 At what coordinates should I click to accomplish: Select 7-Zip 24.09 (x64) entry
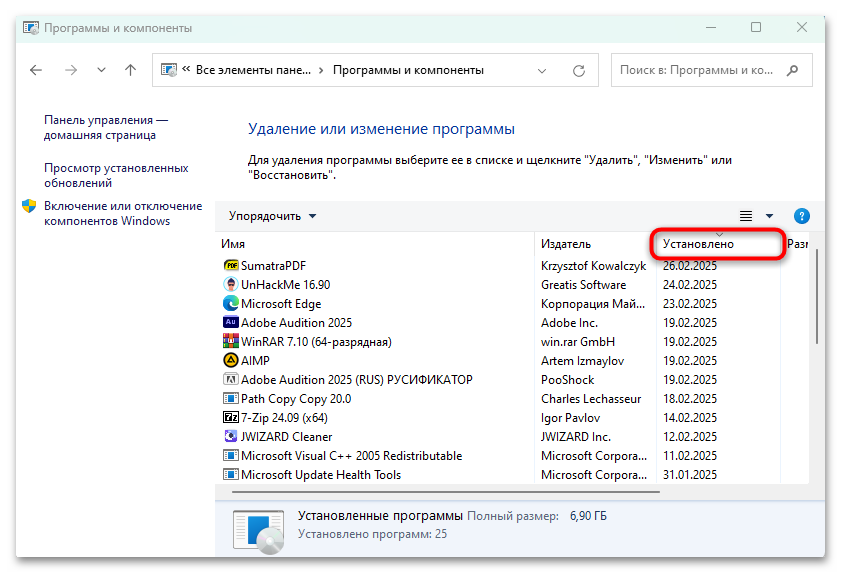(x=284, y=417)
